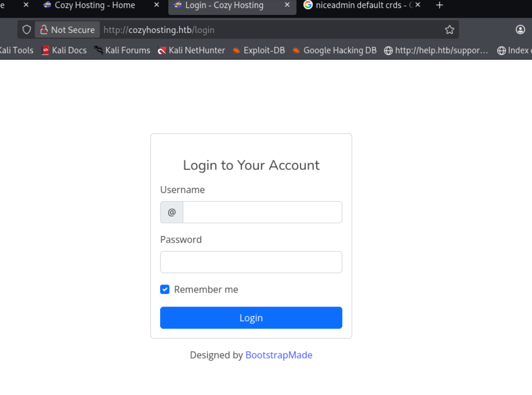532x395 pixels.
Task: Click the shield tracking protection icon
Action: pos(27,30)
